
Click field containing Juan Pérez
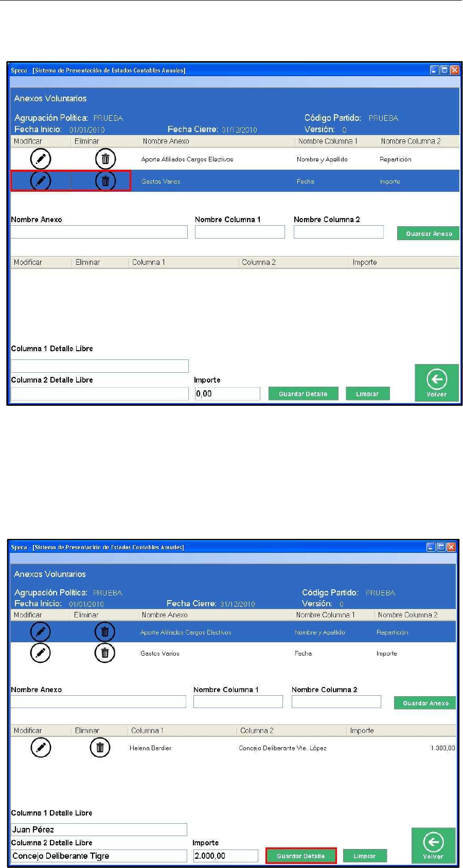(99, 829)
